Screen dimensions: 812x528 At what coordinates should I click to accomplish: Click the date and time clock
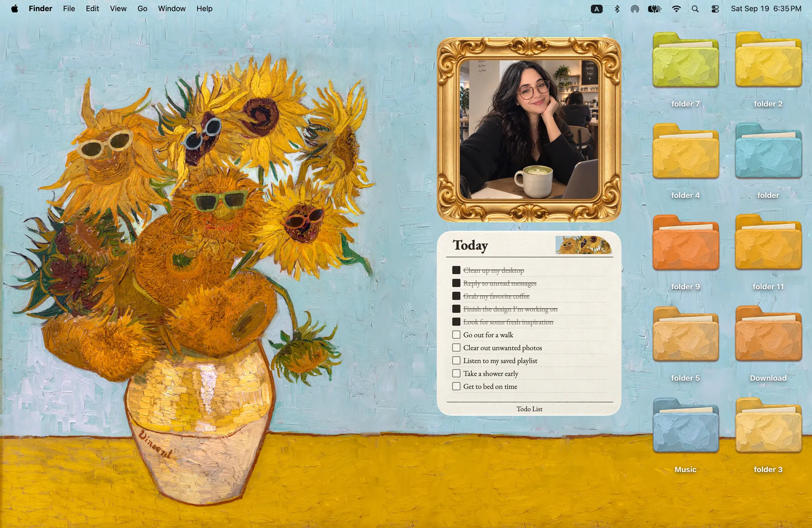tap(766, 9)
